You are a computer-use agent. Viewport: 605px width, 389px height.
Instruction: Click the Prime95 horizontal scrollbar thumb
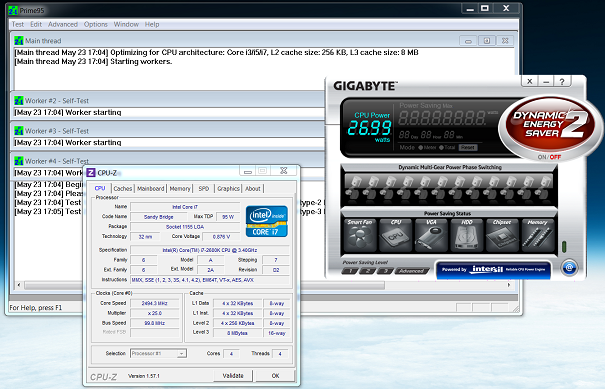click(204, 285)
